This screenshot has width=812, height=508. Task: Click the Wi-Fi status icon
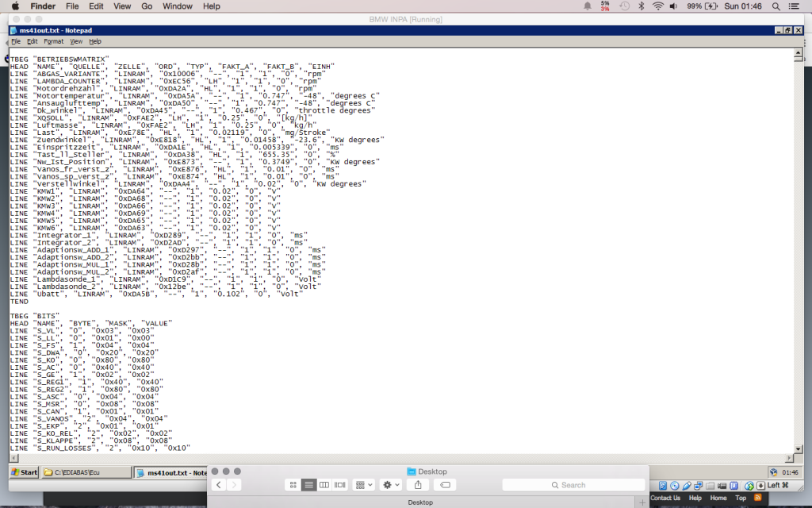(657, 6)
